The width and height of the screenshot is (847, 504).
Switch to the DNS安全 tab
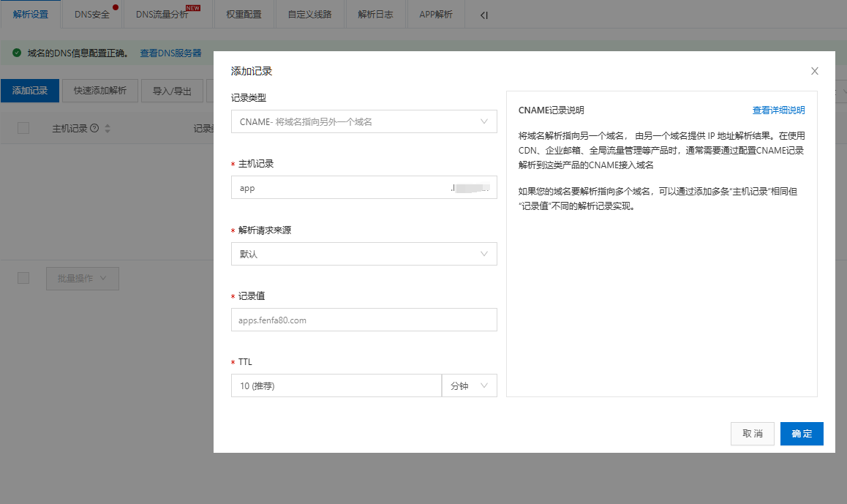coord(91,15)
